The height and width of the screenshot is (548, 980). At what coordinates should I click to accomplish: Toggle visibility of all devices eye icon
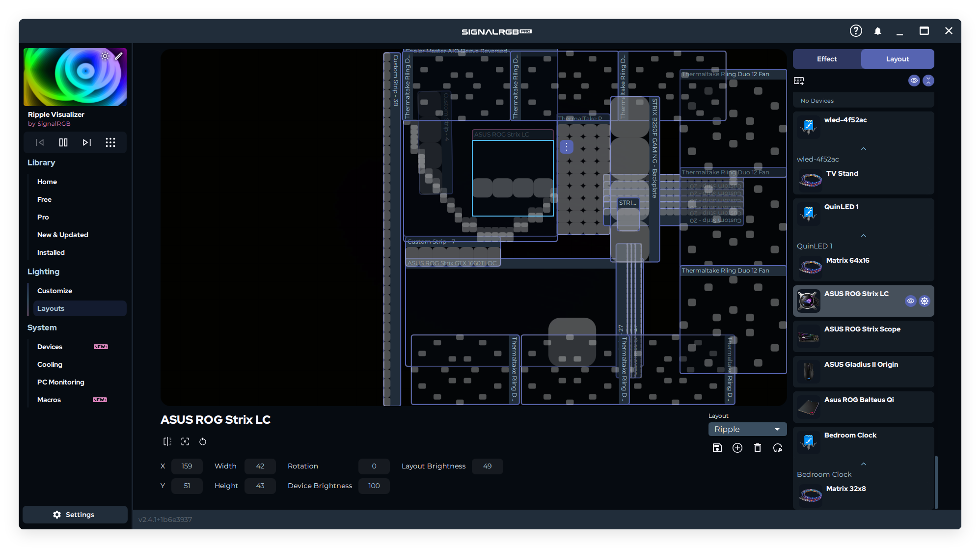(x=914, y=81)
